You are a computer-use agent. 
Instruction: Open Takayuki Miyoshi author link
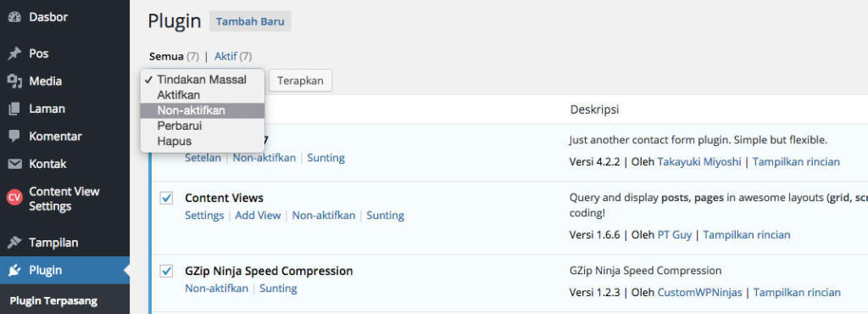[699, 162]
